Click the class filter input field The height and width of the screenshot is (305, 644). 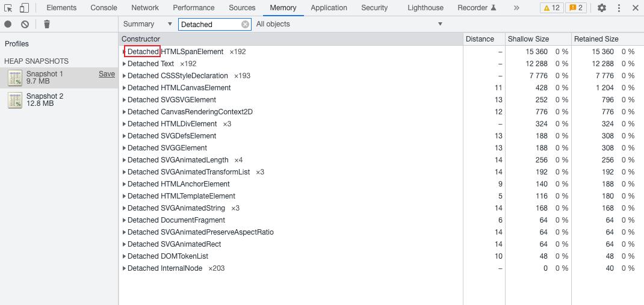[x=209, y=24]
